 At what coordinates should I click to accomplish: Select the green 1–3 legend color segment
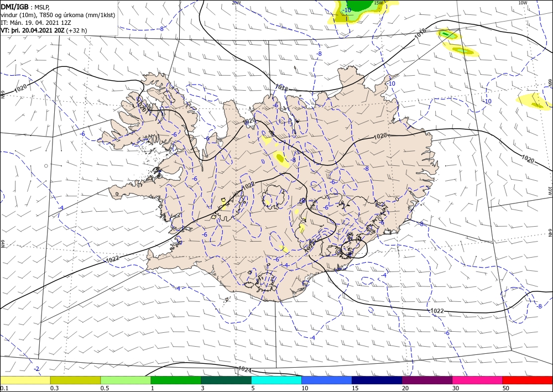click(x=176, y=380)
